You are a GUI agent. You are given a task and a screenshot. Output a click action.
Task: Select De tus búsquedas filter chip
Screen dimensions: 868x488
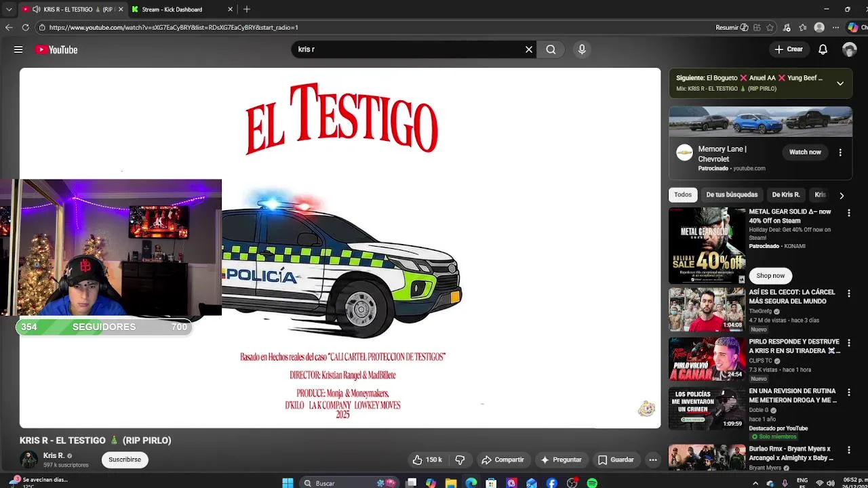point(732,195)
